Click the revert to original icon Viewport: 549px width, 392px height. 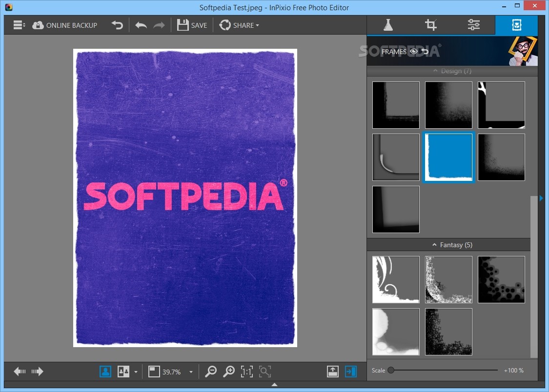coord(117,25)
